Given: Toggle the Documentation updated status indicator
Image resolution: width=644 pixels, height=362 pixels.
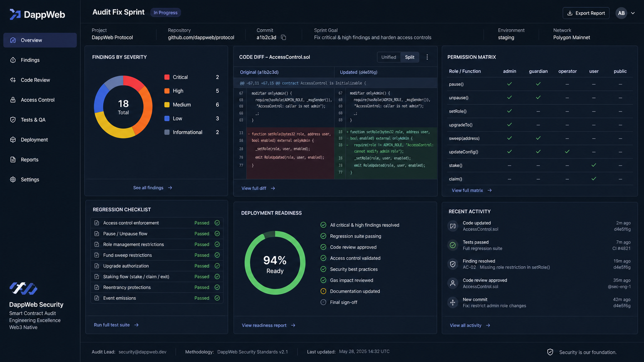Looking at the screenshot, I should (324, 291).
